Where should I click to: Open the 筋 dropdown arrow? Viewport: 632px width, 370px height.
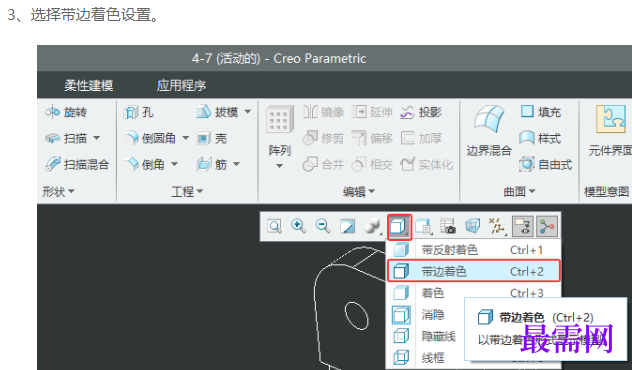pos(237,164)
